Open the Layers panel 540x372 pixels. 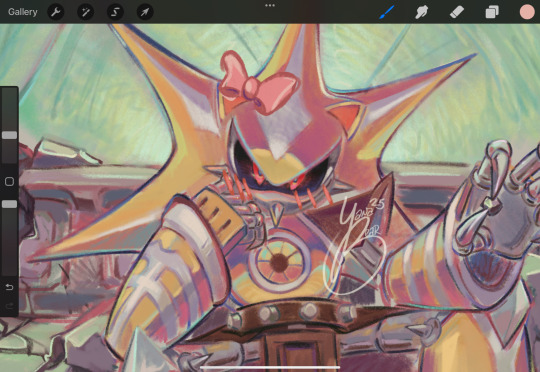[492, 12]
